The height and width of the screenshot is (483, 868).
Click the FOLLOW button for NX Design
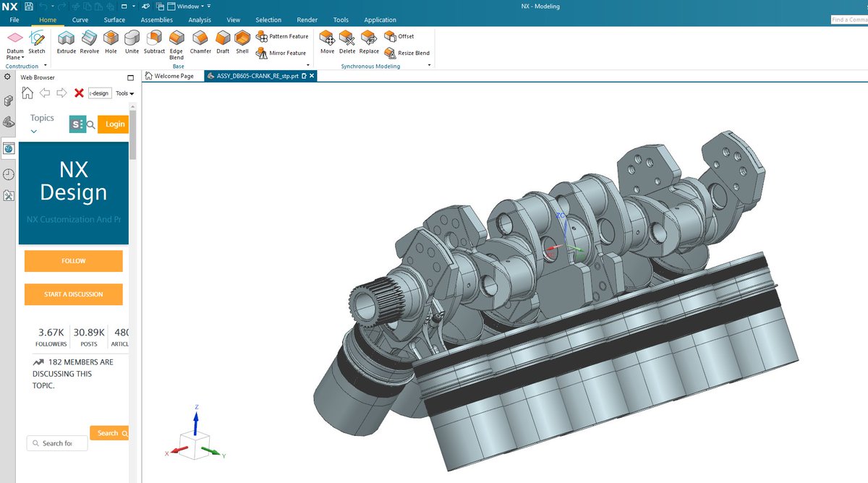click(x=73, y=262)
